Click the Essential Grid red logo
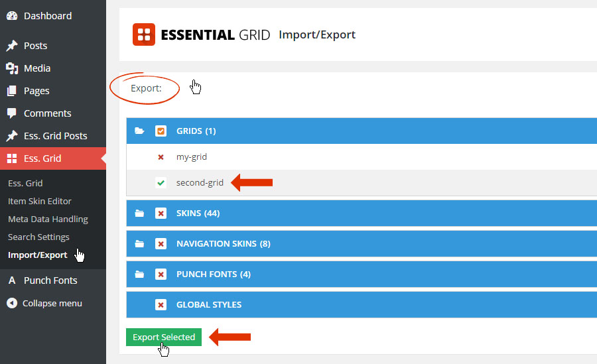 click(x=143, y=34)
